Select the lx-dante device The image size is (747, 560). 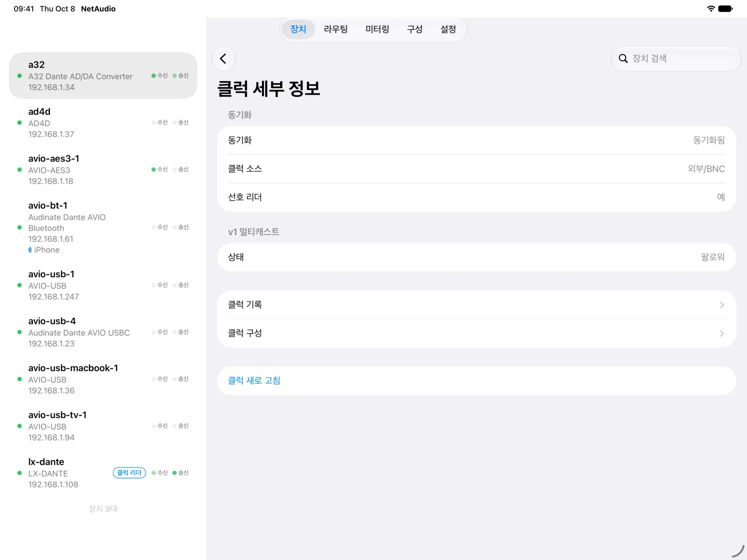103,473
